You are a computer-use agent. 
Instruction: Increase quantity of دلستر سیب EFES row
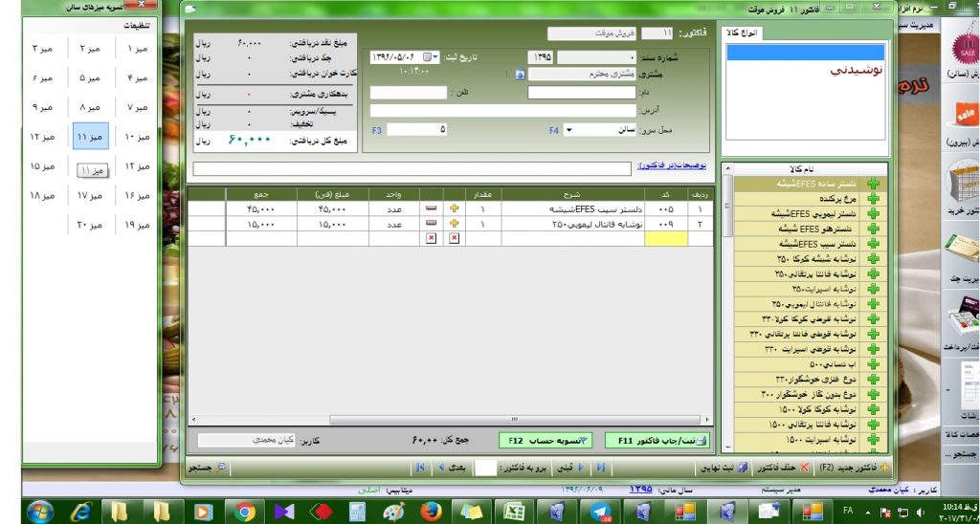click(455, 208)
